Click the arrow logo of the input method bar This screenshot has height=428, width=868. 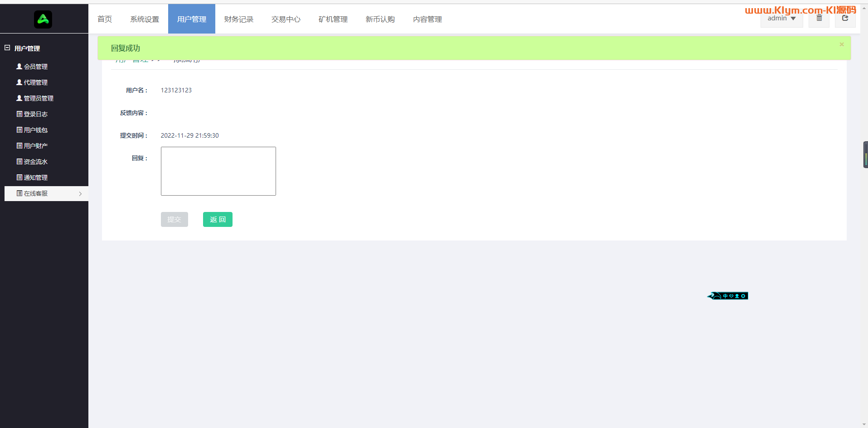point(714,296)
